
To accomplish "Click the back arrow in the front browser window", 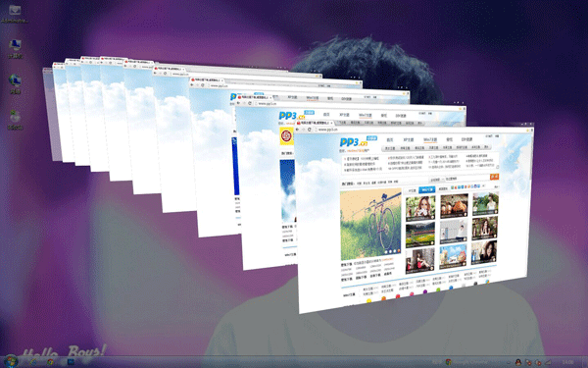I will (297, 130).
